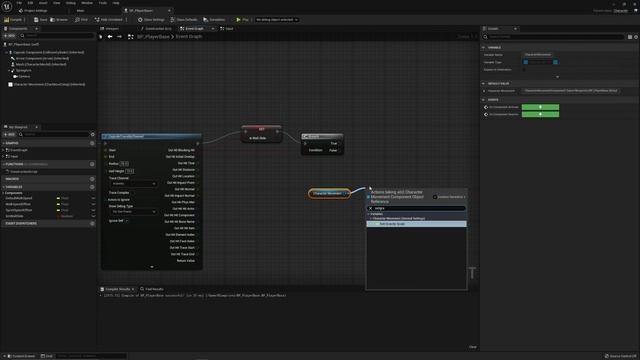The image size is (640, 360).
Task: Switch to Compiler Results tab
Action: coord(118,289)
